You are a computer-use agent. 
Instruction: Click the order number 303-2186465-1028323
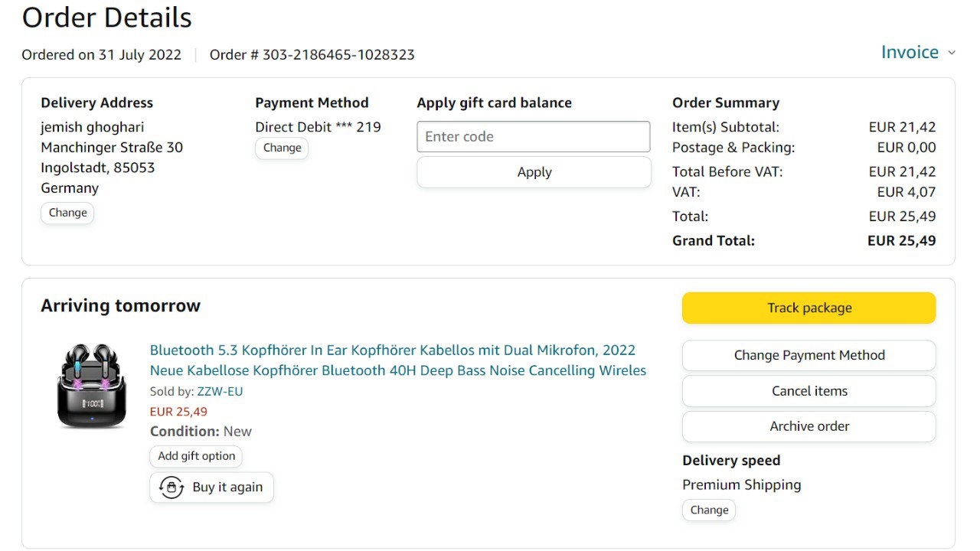(x=338, y=55)
